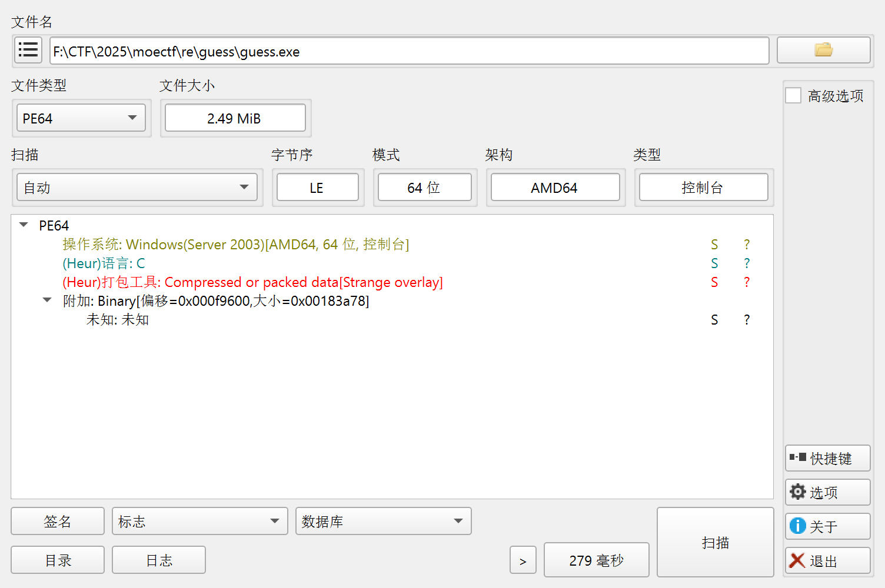Collapse the overlay (附加) Binary node
Screen dimensions: 885x588
coord(48,300)
